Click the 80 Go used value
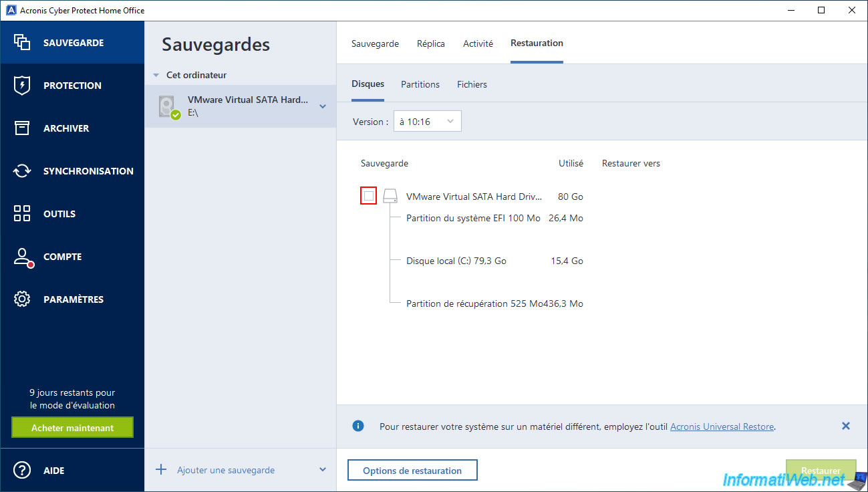This screenshot has height=492, width=868. coord(571,197)
